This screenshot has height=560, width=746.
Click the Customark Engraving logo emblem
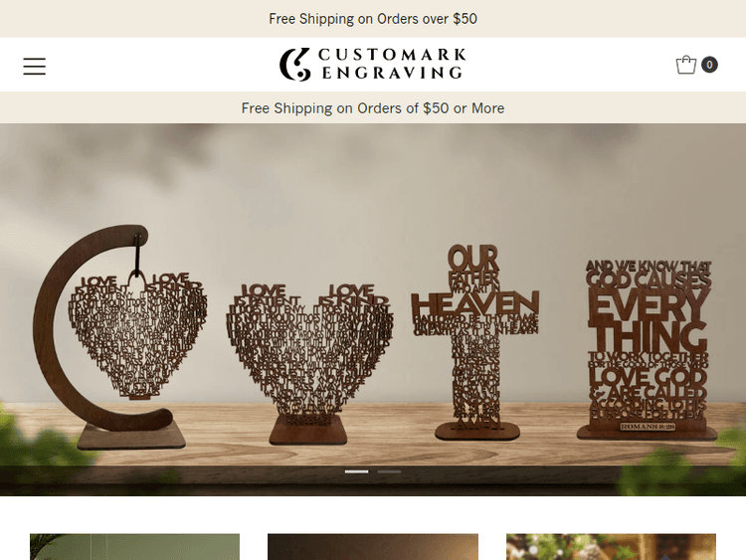[x=294, y=65]
